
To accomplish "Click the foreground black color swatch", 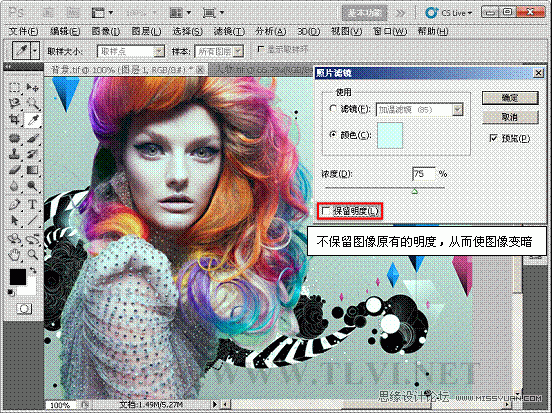I will [18, 277].
